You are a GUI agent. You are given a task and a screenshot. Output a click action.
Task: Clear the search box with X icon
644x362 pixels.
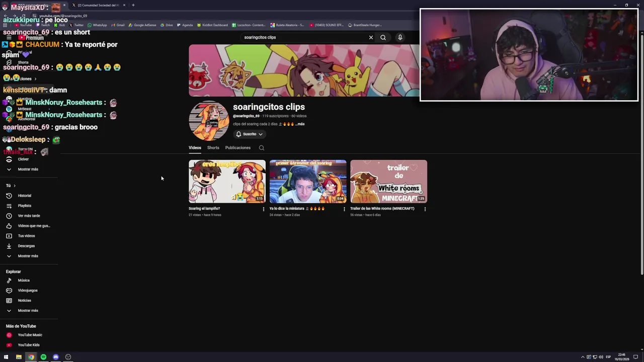tap(371, 37)
